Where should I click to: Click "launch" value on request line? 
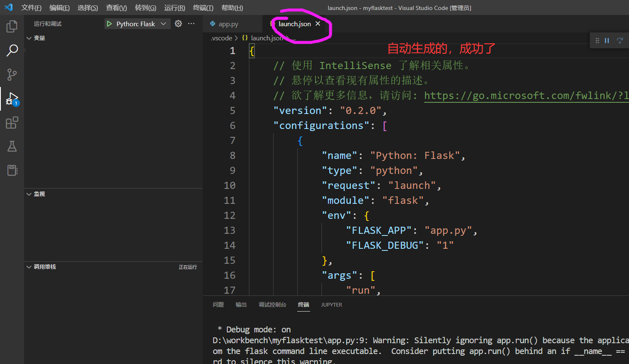point(412,185)
